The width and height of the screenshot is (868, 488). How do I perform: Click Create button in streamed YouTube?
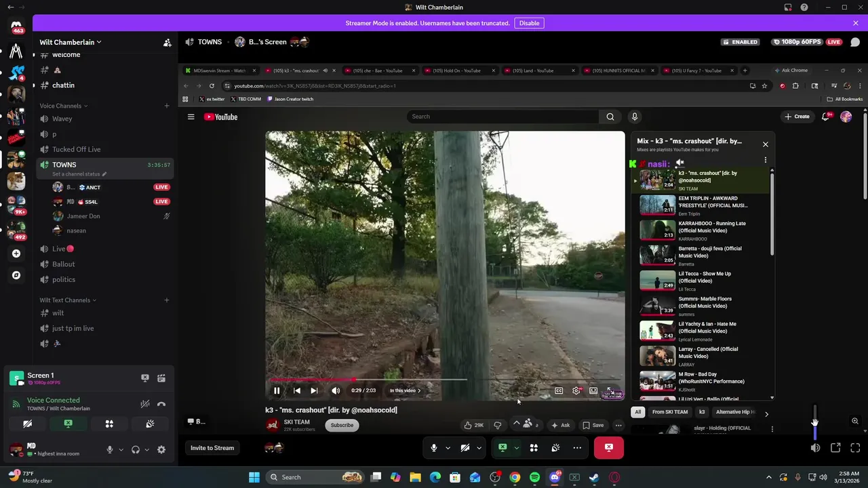click(x=797, y=117)
